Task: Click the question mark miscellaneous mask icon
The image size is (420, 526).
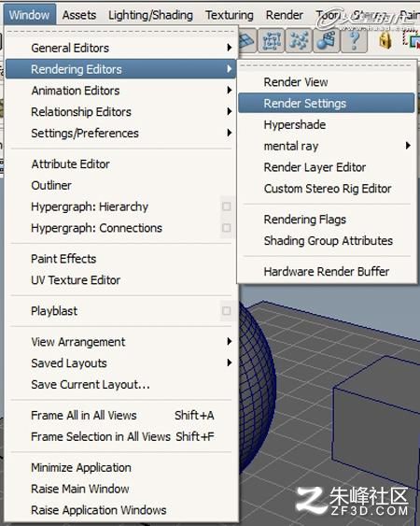Action: [354, 41]
